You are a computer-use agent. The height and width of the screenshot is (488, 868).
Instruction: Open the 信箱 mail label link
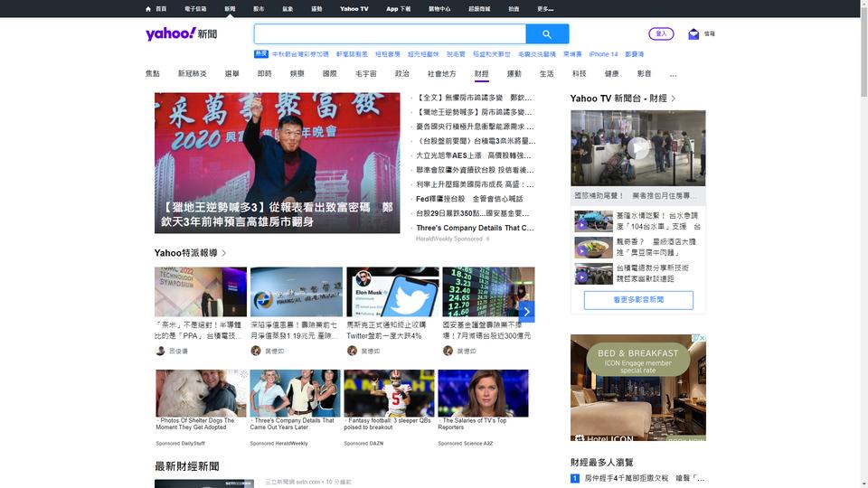point(709,34)
